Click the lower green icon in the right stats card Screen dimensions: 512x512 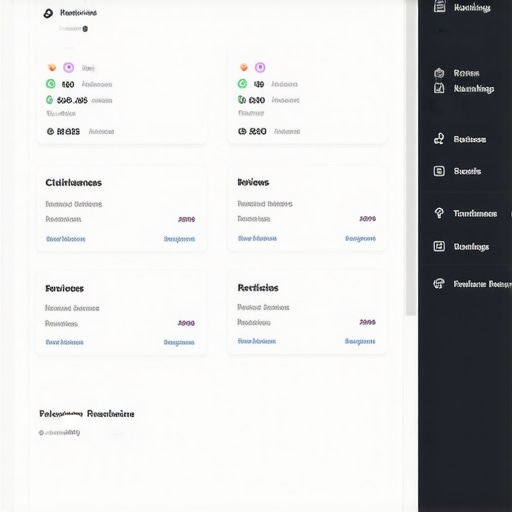242,99
